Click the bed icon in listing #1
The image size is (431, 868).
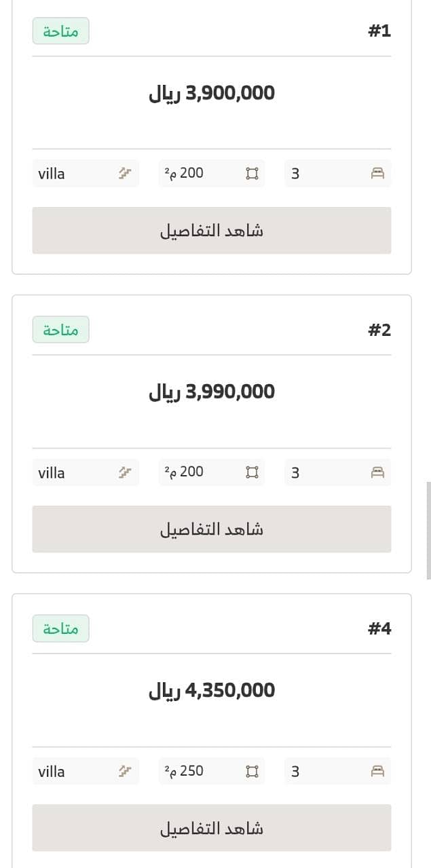coord(378,174)
